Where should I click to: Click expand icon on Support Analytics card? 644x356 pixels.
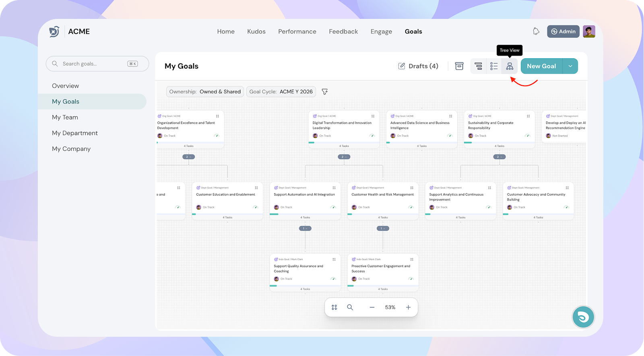point(489,188)
